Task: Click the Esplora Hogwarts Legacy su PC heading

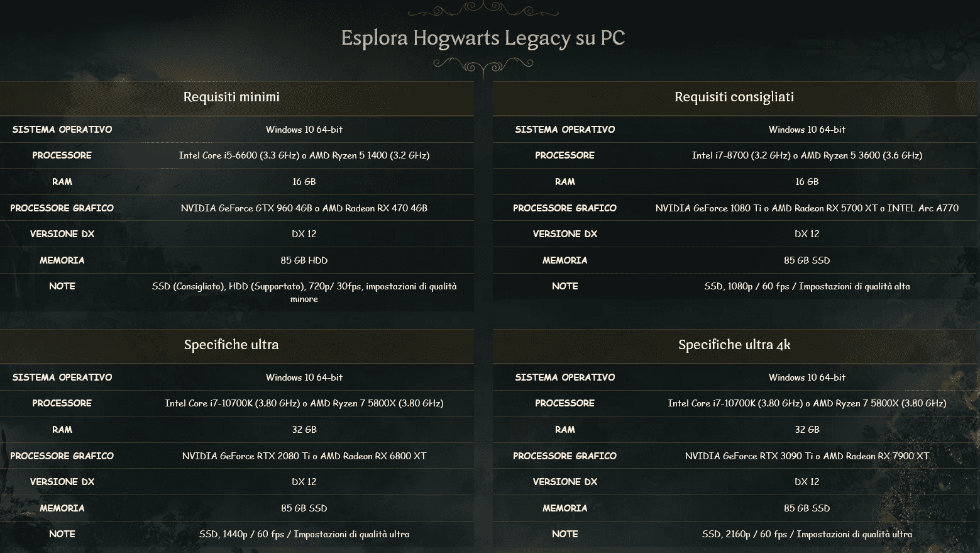Action: click(483, 38)
